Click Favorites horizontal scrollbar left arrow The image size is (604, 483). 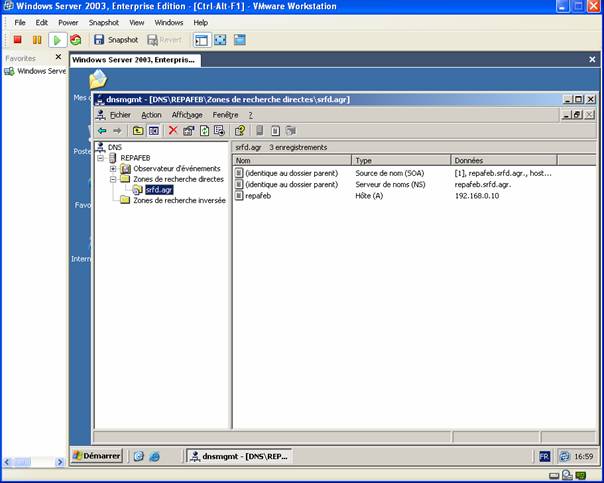point(7,462)
